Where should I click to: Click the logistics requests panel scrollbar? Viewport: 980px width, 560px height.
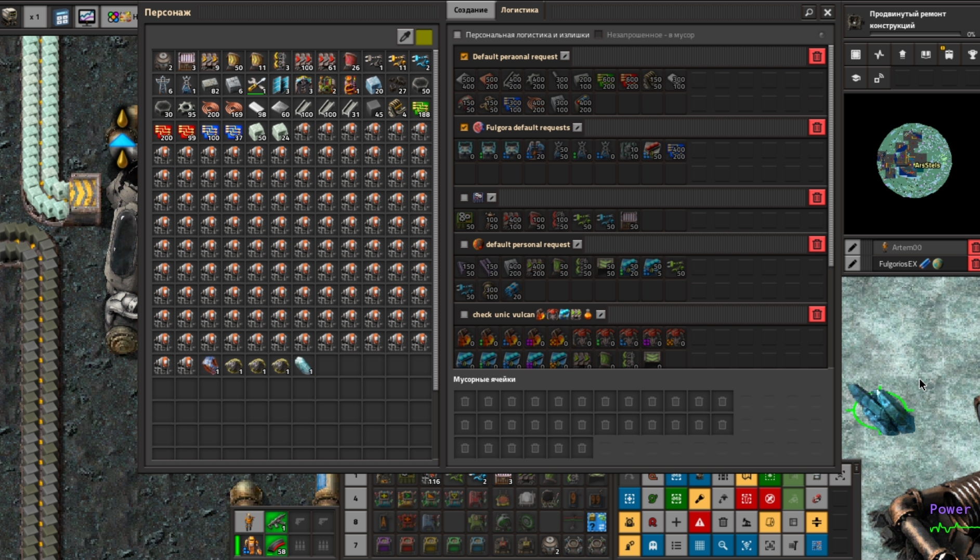[831, 156]
